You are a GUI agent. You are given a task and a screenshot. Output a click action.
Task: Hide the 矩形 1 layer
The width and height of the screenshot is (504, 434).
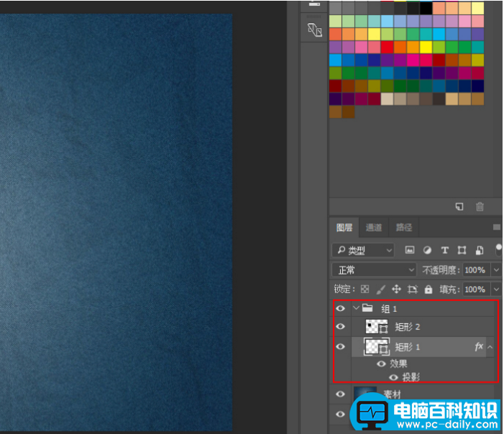[x=340, y=346]
